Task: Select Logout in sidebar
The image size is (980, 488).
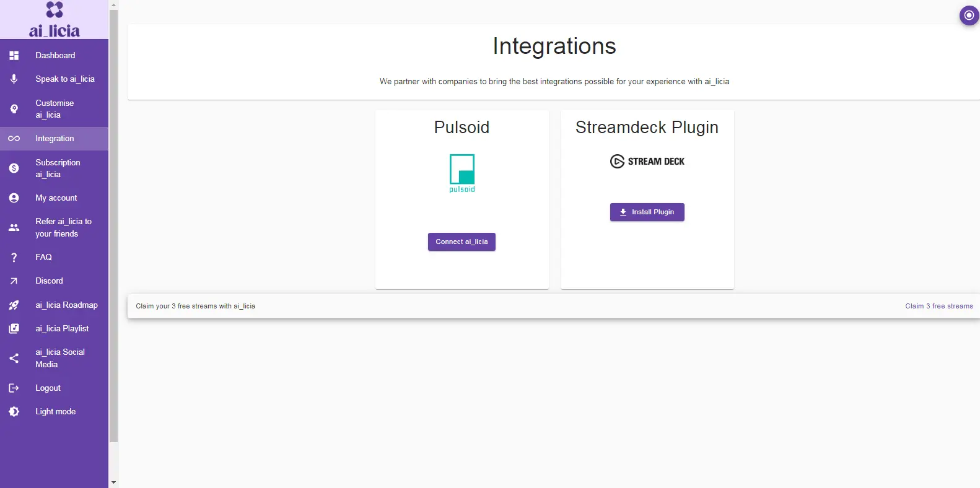Action: 54,388
